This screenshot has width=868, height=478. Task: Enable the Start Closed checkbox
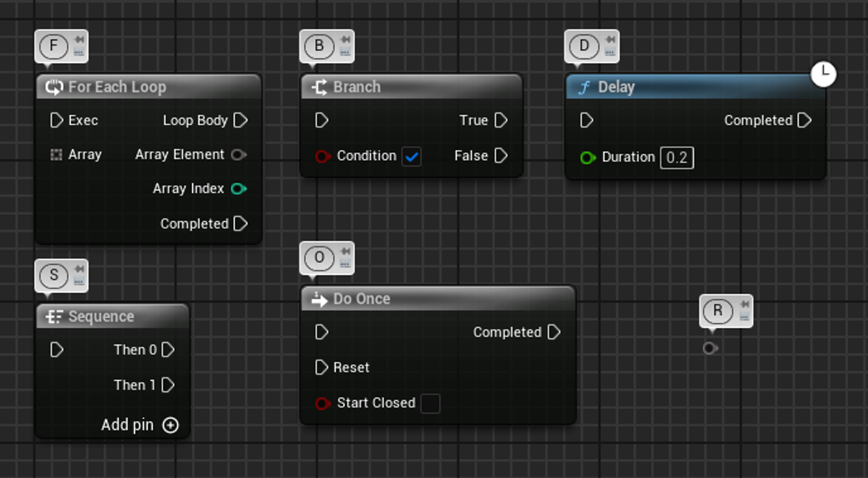pos(430,403)
